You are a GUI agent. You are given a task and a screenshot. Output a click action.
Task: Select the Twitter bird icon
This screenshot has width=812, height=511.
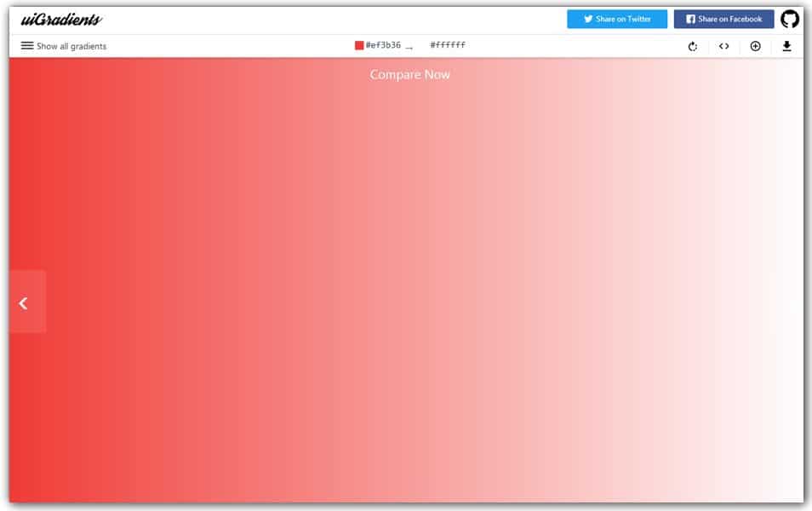[x=587, y=19]
